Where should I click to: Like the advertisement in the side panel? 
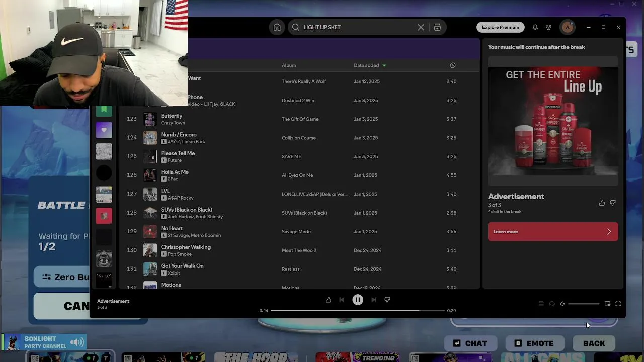602,203
